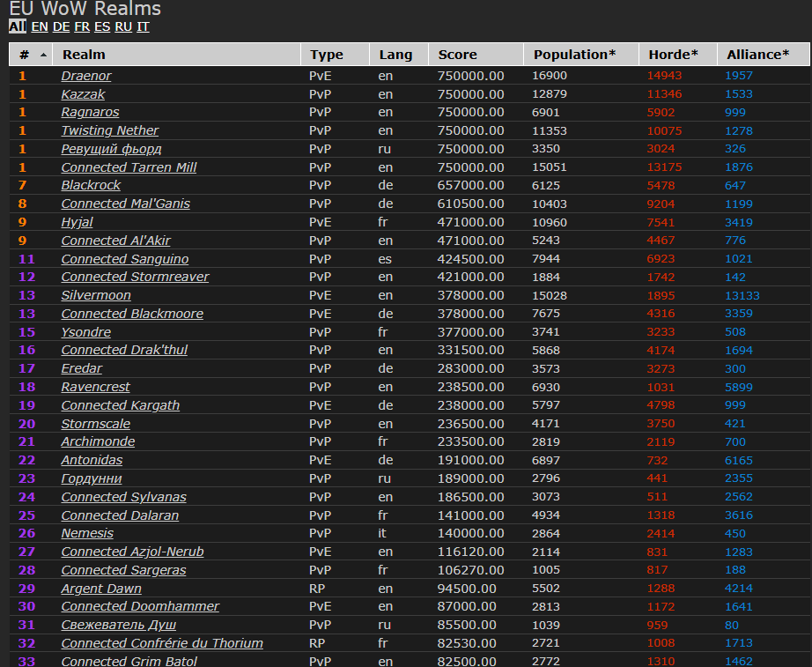
Task: Filter realms by EN language
Action: [x=40, y=26]
